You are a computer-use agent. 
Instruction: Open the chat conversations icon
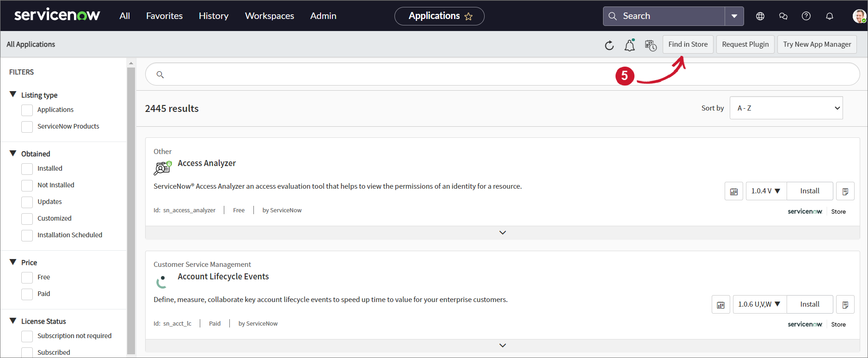pos(783,16)
